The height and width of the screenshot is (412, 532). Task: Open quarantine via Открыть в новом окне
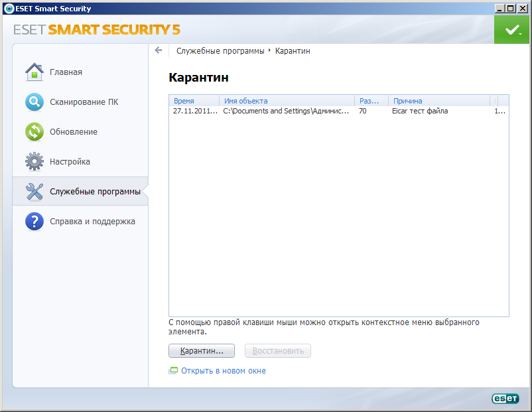224,371
